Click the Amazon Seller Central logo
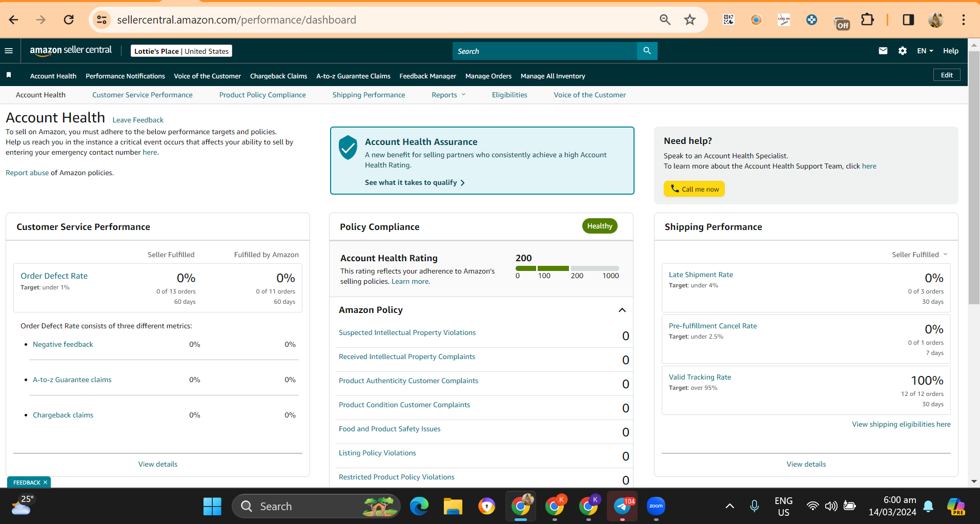This screenshot has width=980, height=524. point(71,50)
